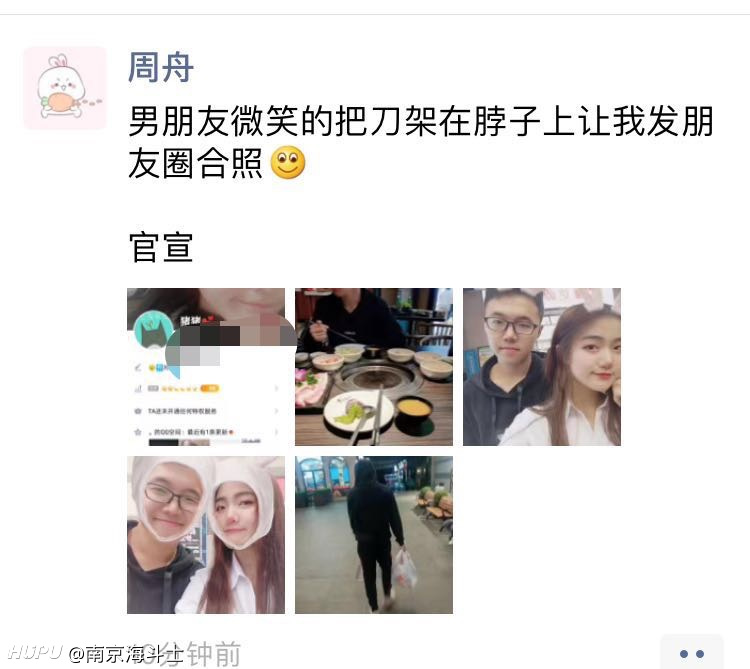Screen dimensions: 750x669
Task: Tap the smiley emoji in the post text
Action: pyautogui.click(x=287, y=163)
